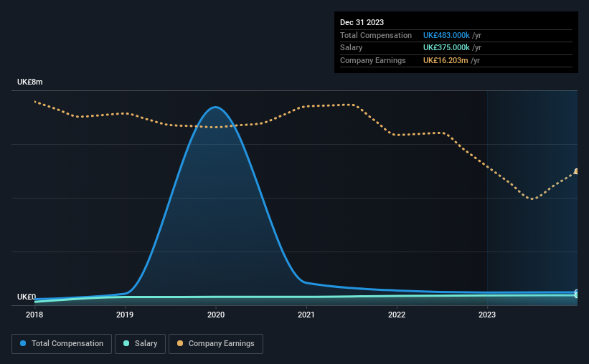This screenshot has width=589, height=364.
Task: Click the 2019 x-axis label
Action: (x=125, y=315)
